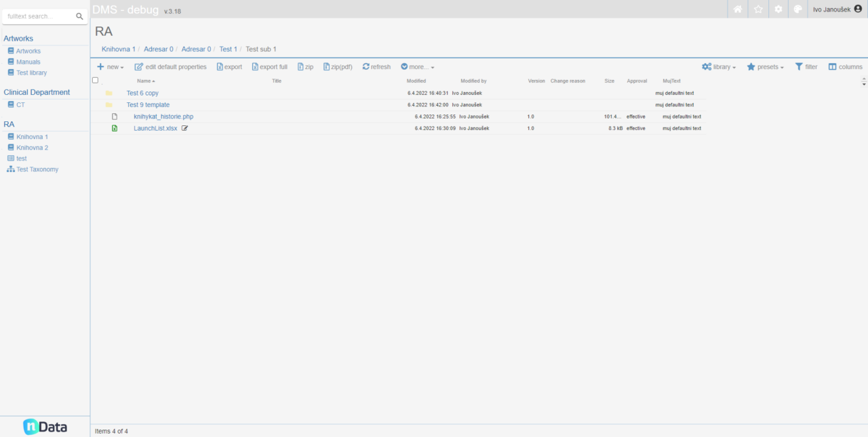Open the columns chooser
The width and height of the screenshot is (868, 437).
click(846, 67)
